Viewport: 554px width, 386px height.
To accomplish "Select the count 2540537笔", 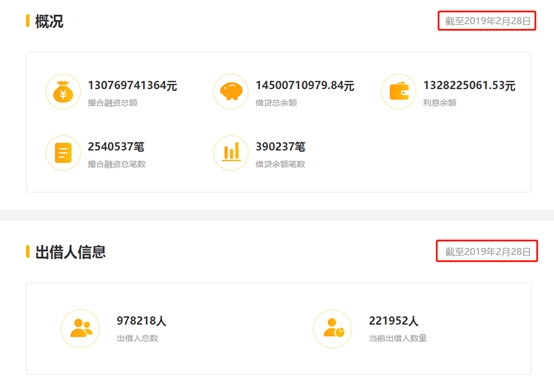I will pyautogui.click(x=116, y=147).
